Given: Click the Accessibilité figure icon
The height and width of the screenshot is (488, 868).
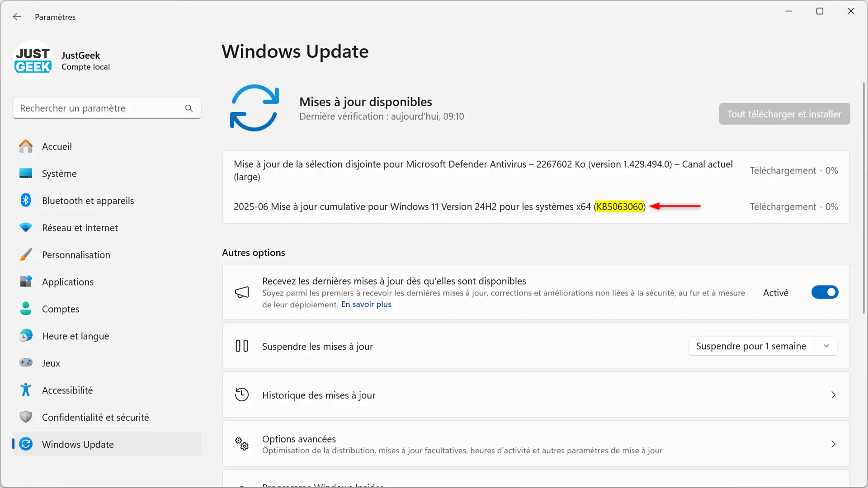Looking at the screenshot, I should tap(26, 389).
